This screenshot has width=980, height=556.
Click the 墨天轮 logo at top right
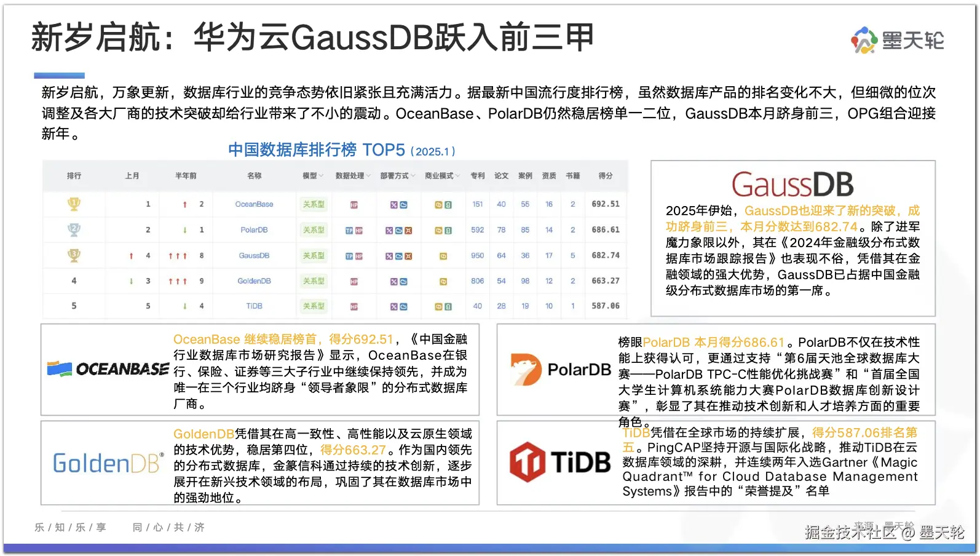[897, 40]
